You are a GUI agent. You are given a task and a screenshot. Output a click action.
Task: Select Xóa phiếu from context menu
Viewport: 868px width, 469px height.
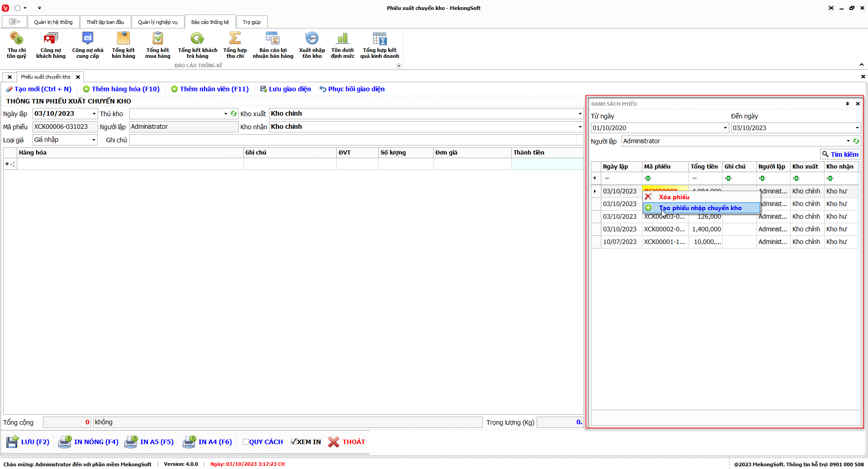pos(674,197)
